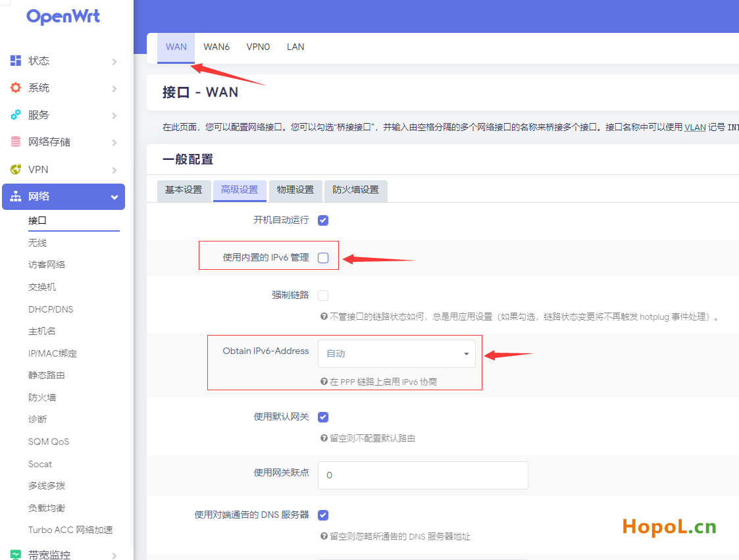Click help icon beside 强制链路 description
The width and height of the screenshot is (739, 560).
click(324, 317)
